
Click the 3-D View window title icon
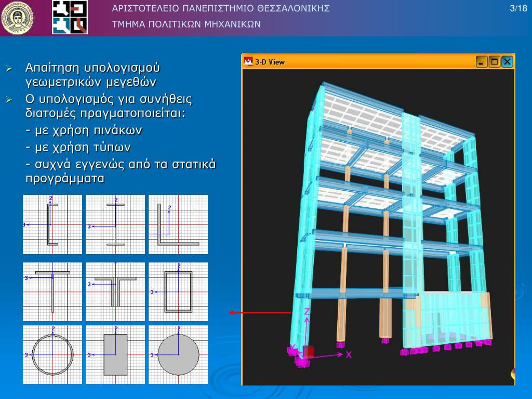click(x=248, y=61)
